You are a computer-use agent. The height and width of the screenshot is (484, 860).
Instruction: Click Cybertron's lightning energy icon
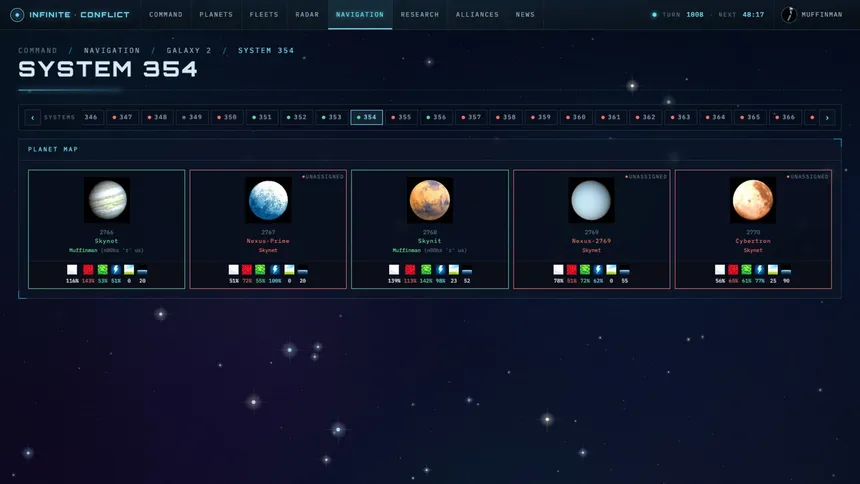tap(760, 269)
